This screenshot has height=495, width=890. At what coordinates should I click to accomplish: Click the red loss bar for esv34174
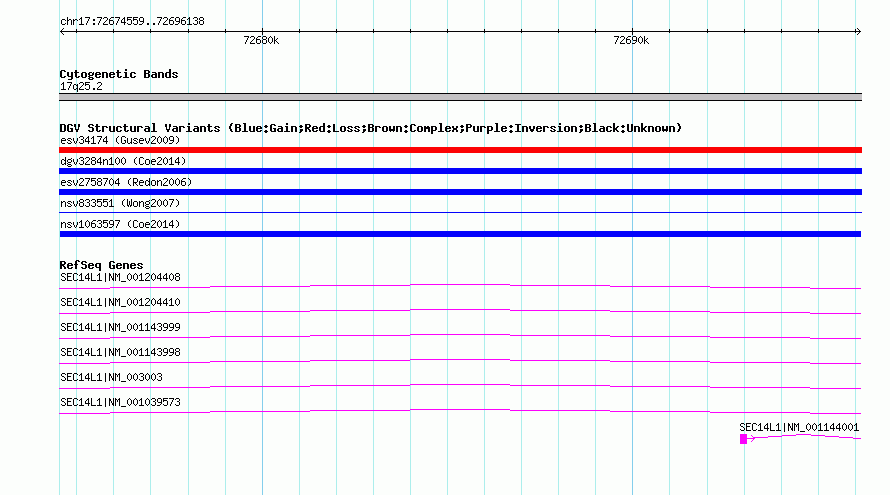[460, 150]
